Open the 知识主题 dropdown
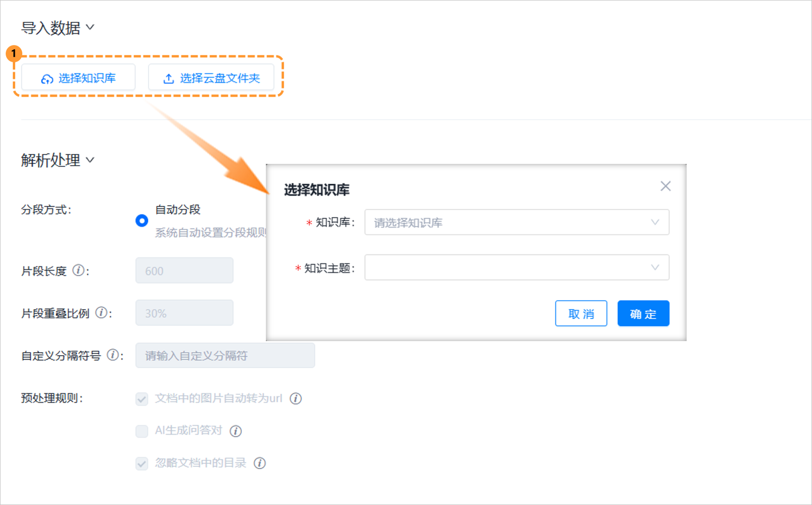Viewport: 812px width, 505px height. (x=517, y=267)
